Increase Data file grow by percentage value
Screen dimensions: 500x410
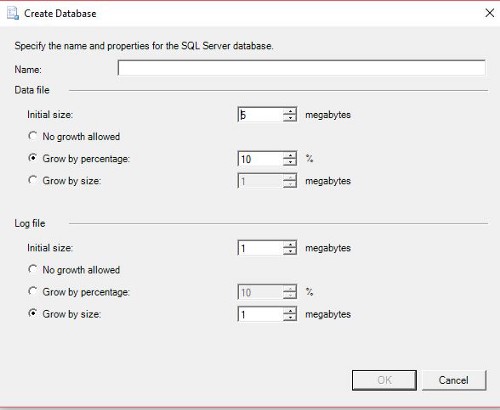pyautogui.click(x=290, y=155)
